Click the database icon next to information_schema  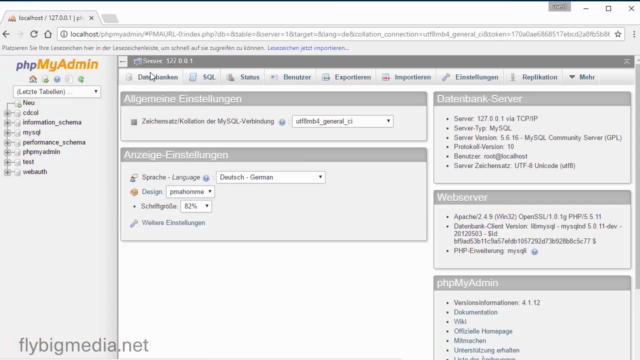tap(17, 123)
